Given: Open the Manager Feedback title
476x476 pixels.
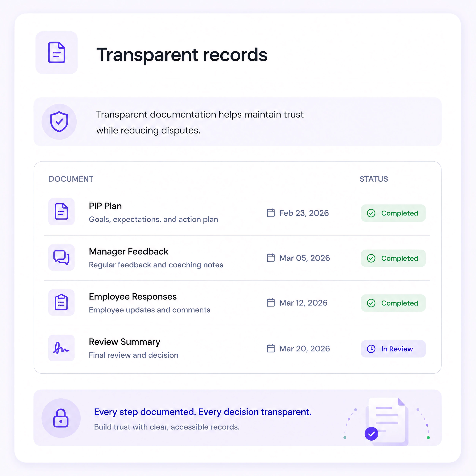Looking at the screenshot, I should click(128, 251).
